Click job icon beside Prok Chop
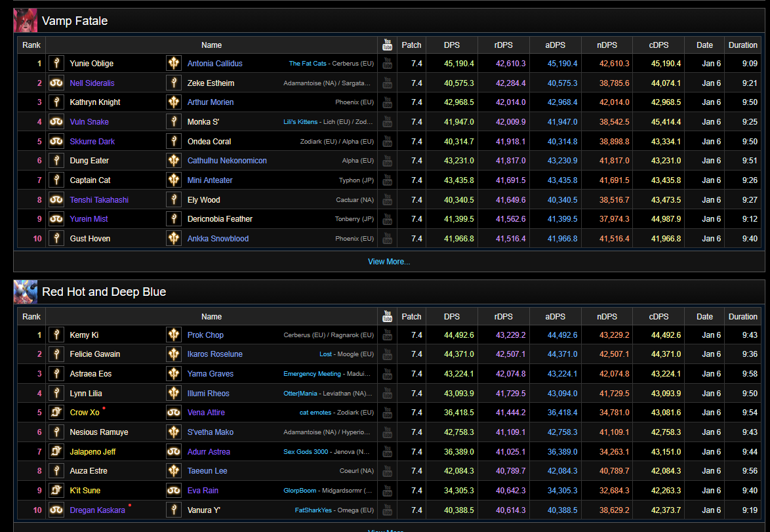 pos(174,335)
